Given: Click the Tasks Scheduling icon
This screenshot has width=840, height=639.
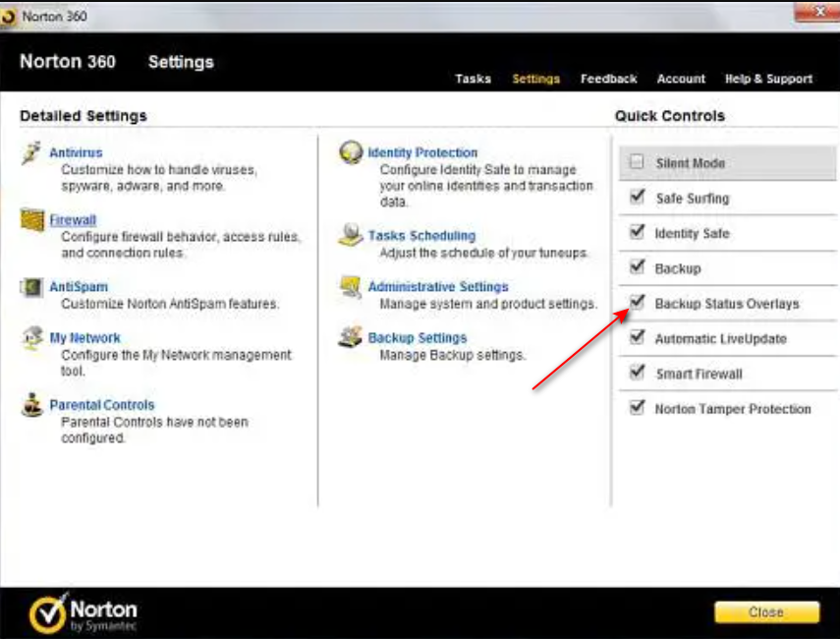Looking at the screenshot, I should (351, 235).
